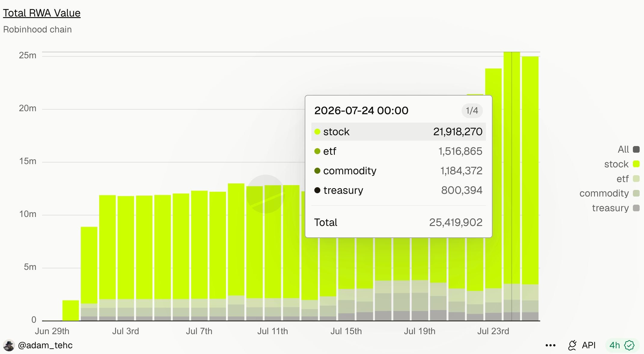Viewport: 644px width, 354px height.
Task: Select the stock row in tooltip
Action: (x=398, y=132)
